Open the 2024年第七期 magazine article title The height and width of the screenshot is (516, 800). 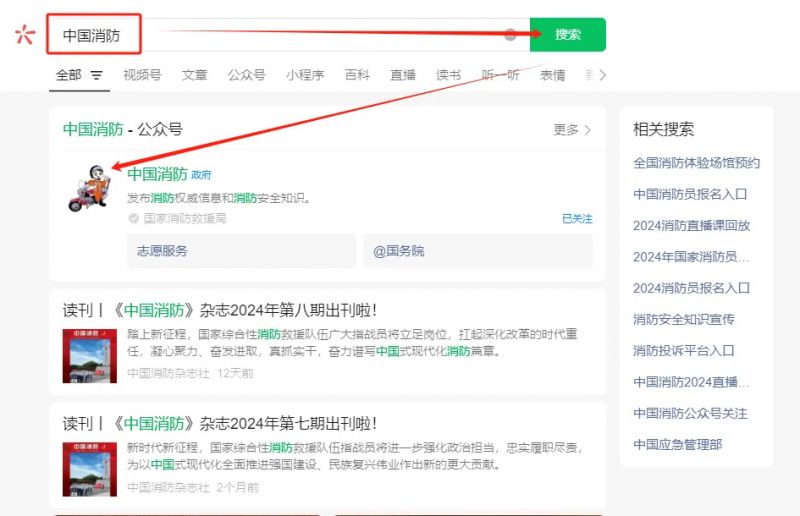pos(220,423)
